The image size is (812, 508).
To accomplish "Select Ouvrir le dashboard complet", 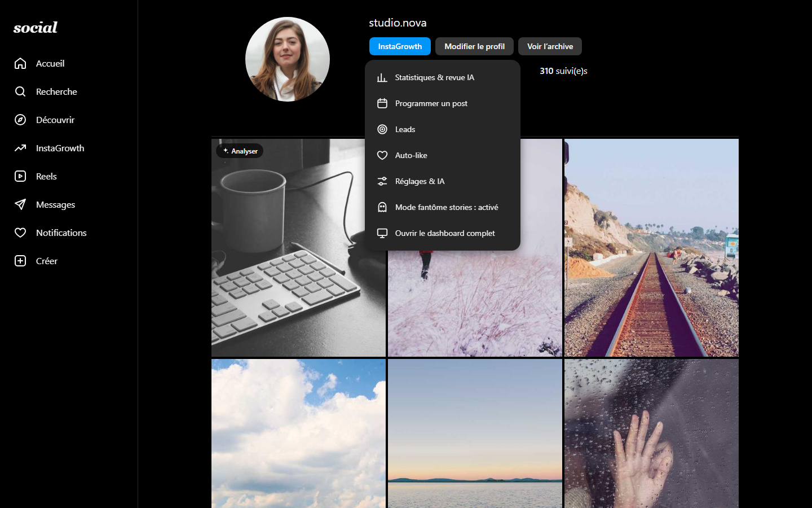I will [x=443, y=233].
